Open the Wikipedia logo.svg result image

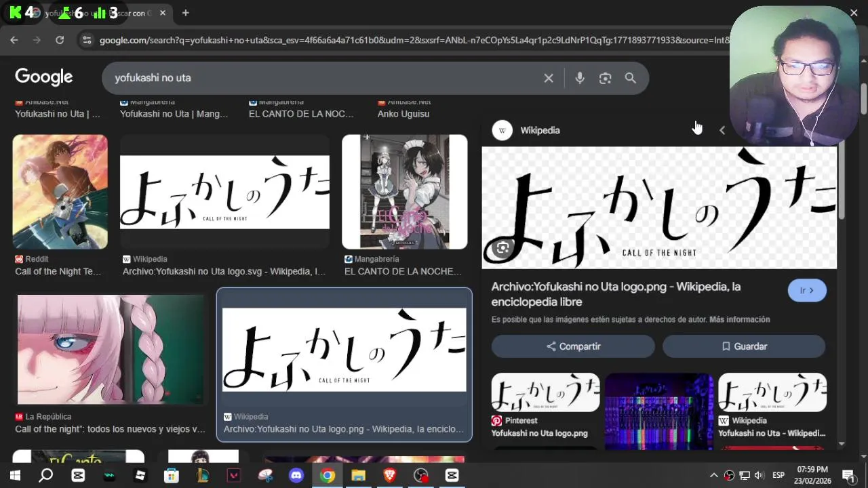click(224, 192)
